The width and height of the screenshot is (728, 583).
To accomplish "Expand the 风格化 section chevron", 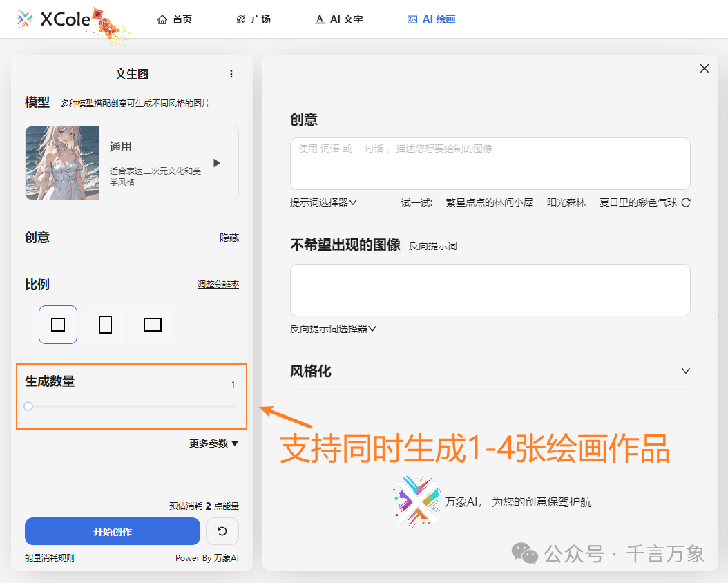I will coord(685,371).
